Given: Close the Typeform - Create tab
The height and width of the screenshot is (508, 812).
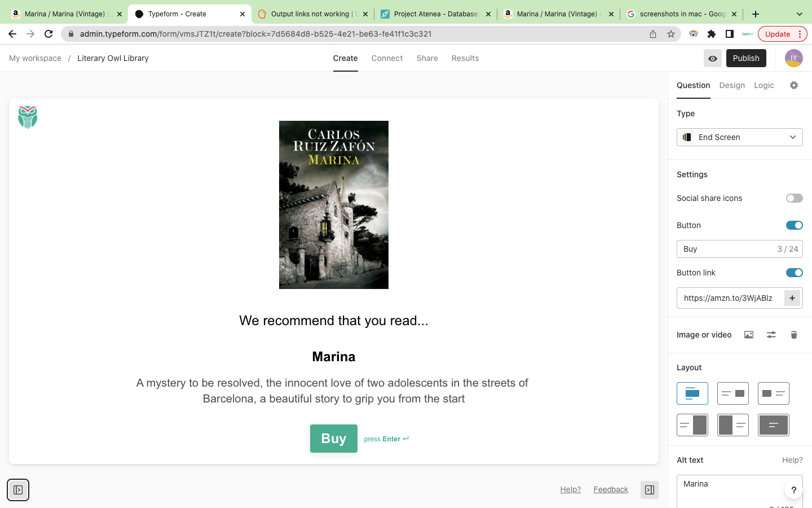Looking at the screenshot, I should pos(242,14).
